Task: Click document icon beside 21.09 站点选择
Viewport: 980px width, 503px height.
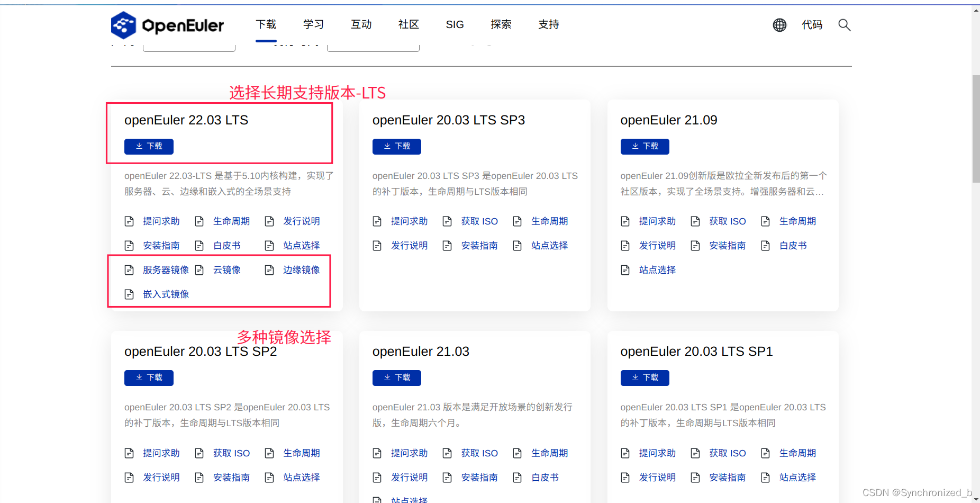Action: pos(625,270)
